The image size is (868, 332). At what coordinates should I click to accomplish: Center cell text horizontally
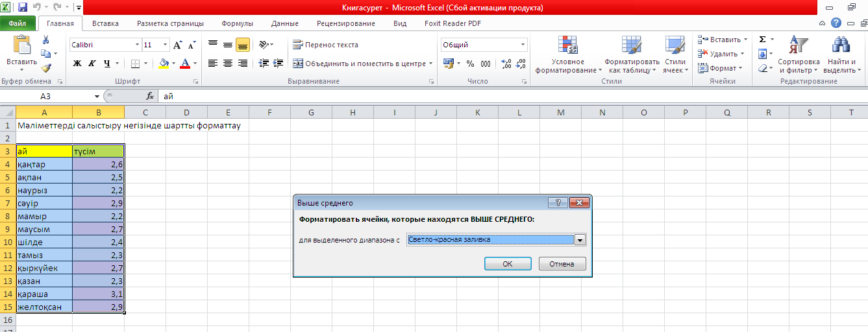[x=228, y=64]
